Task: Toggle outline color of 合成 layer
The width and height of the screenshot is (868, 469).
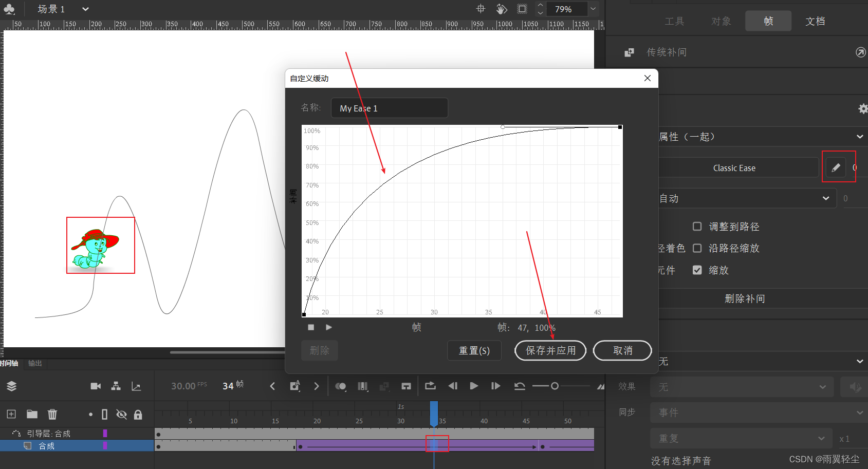Action: [105, 445]
